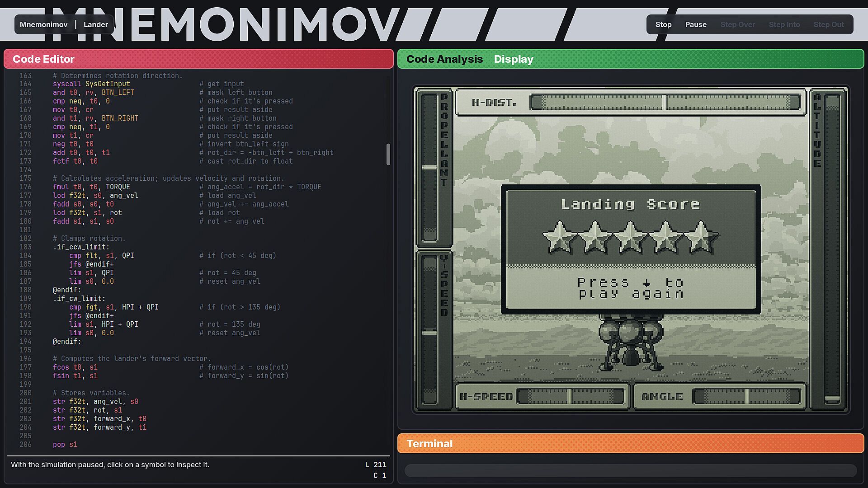Open the Mnemonimov breadcrumb link

[43, 24]
